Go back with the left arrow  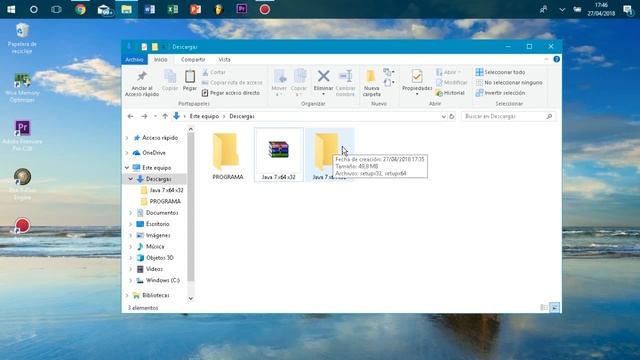[131, 116]
